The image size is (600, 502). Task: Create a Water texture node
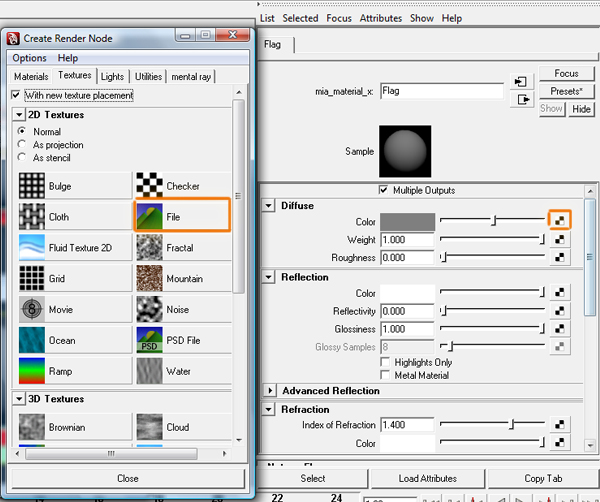click(183, 371)
